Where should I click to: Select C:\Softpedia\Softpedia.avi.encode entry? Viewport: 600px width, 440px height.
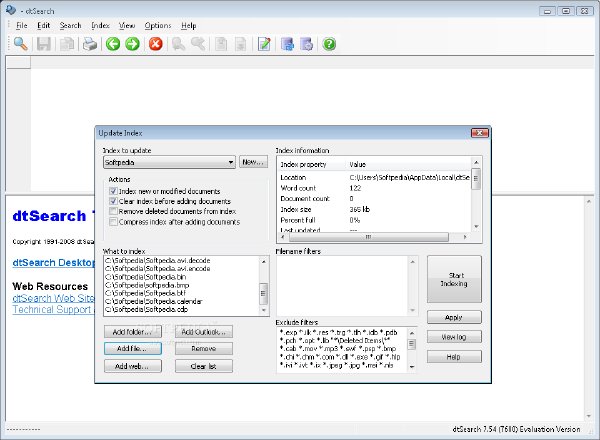point(157,269)
